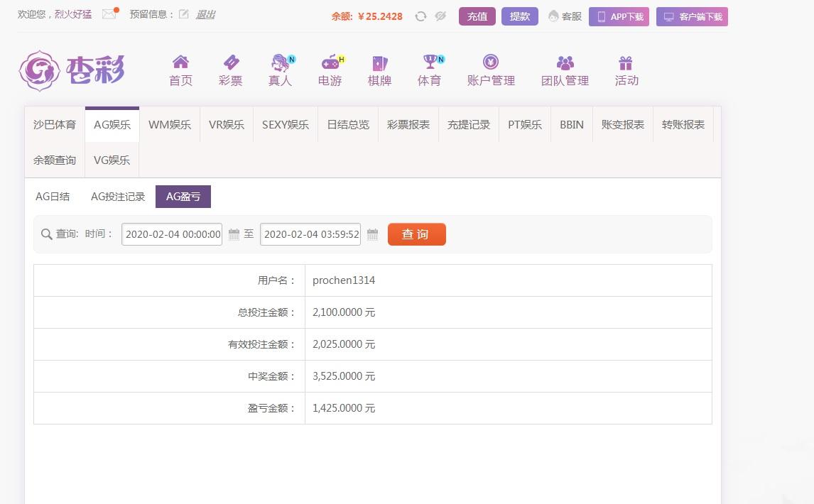
Task: Switch to the 沙巴体育 tab
Action: [x=54, y=124]
